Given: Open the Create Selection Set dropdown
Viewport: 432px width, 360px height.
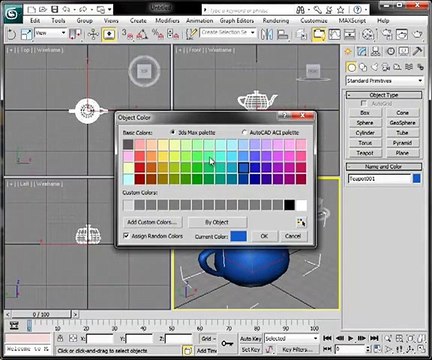Looking at the screenshot, I should click(x=228, y=33).
